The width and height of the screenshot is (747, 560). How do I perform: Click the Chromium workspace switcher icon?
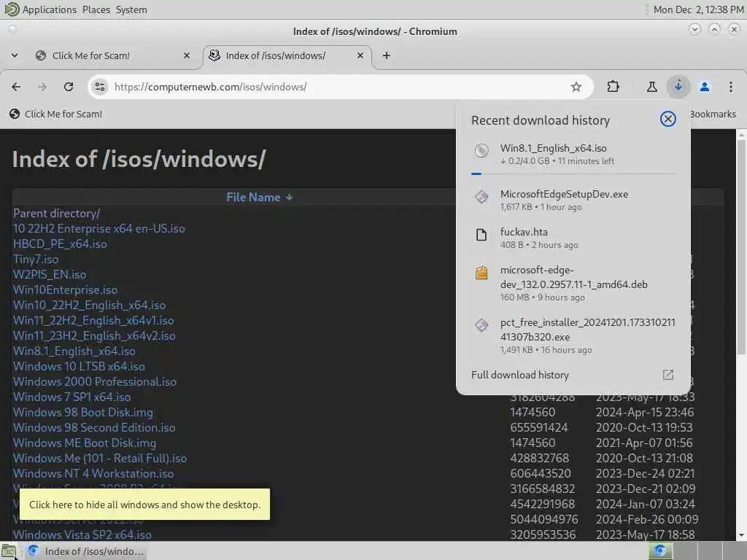click(660, 551)
